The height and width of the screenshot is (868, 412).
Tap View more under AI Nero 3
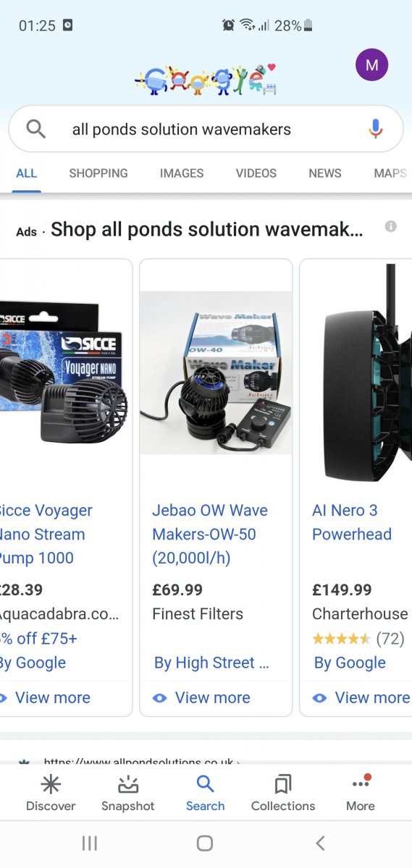pyautogui.click(x=361, y=697)
